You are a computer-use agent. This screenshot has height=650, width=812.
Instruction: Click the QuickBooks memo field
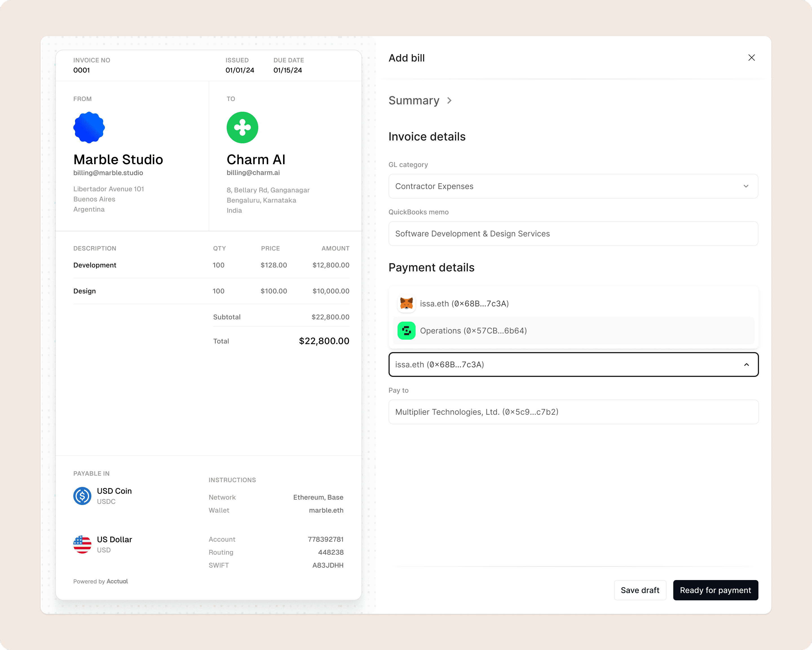click(573, 234)
